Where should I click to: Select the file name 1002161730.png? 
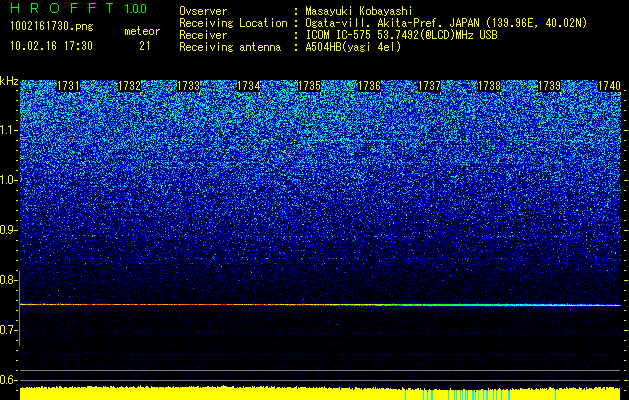52,27
